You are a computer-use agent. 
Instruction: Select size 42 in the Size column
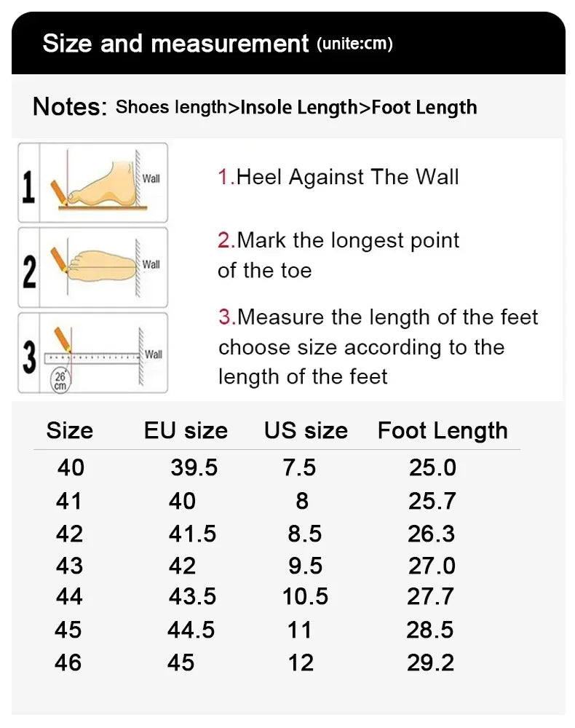[70, 534]
